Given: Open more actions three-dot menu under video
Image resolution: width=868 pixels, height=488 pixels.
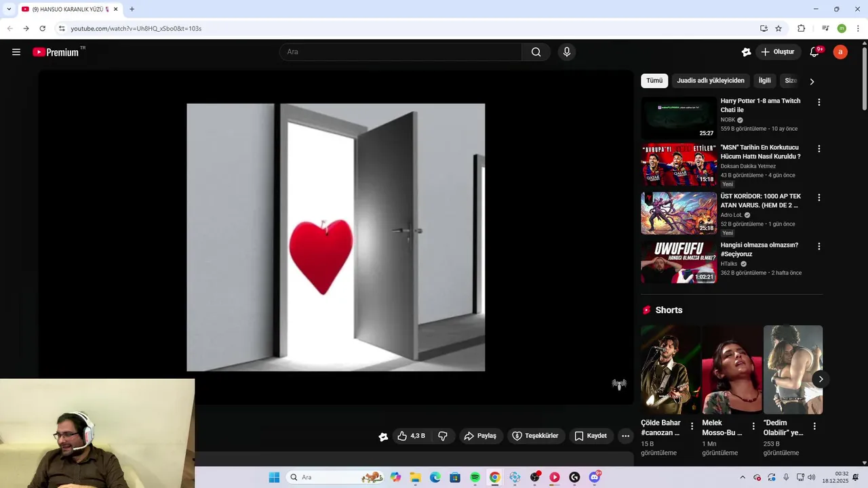Looking at the screenshot, I should pyautogui.click(x=625, y=436).
